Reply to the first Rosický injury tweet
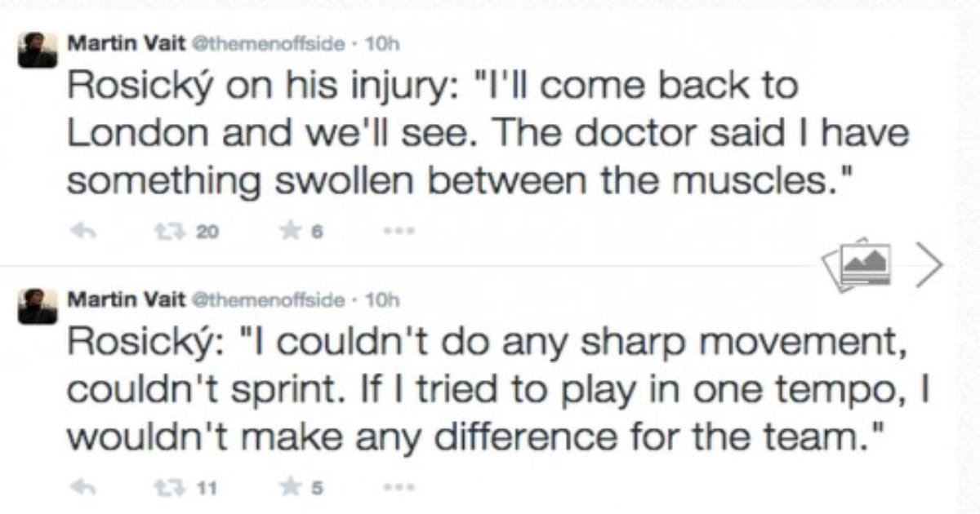 [79, 232]
